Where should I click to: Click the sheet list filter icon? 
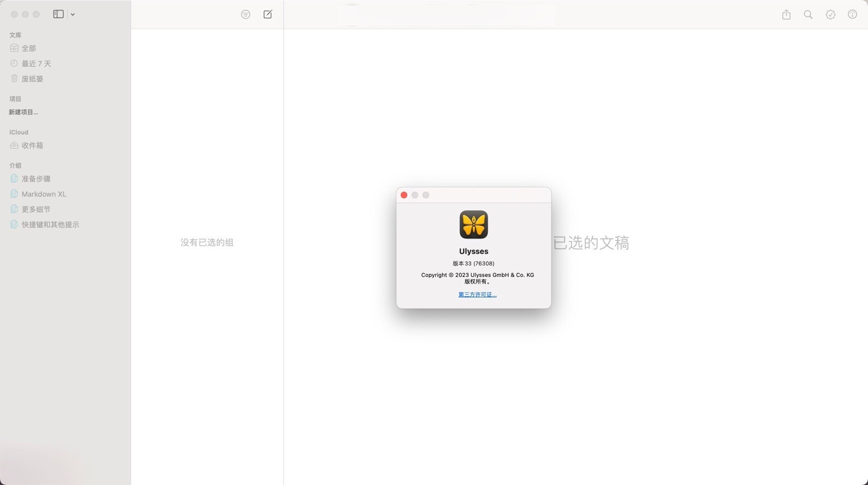click(246, 15)
